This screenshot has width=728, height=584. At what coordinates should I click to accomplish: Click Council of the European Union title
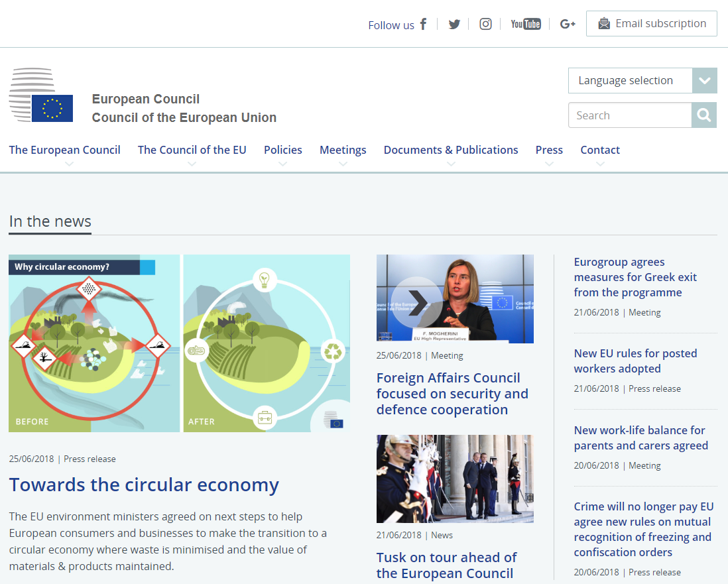[x=184, y=117]
